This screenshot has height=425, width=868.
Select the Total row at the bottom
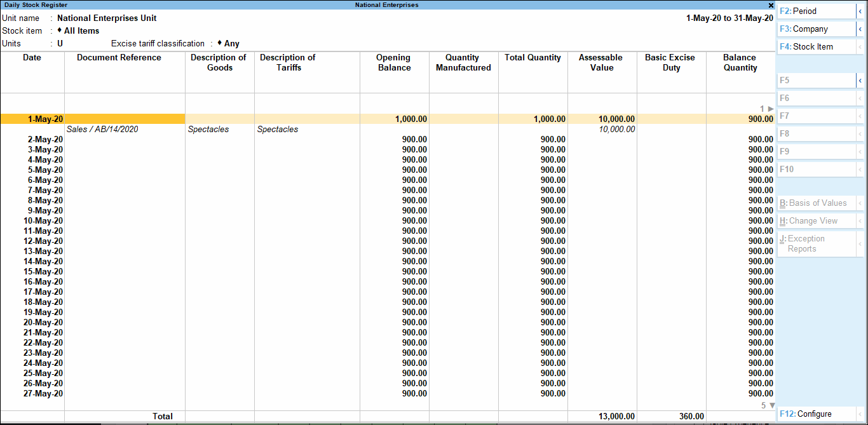click(x=163, y=416)
